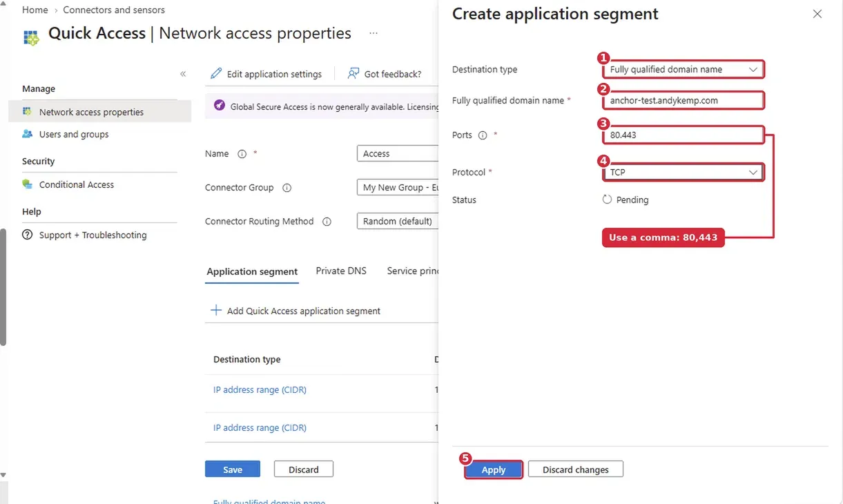This screenshot has width=843, height=504.
Task: Click the Quick Access app icon beside title
Action: tap(31, 37)
